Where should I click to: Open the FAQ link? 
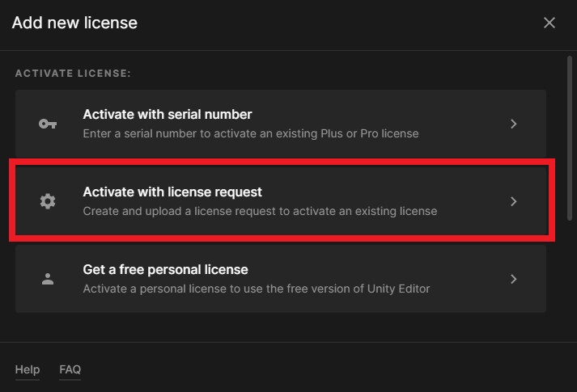coord(70,369)
